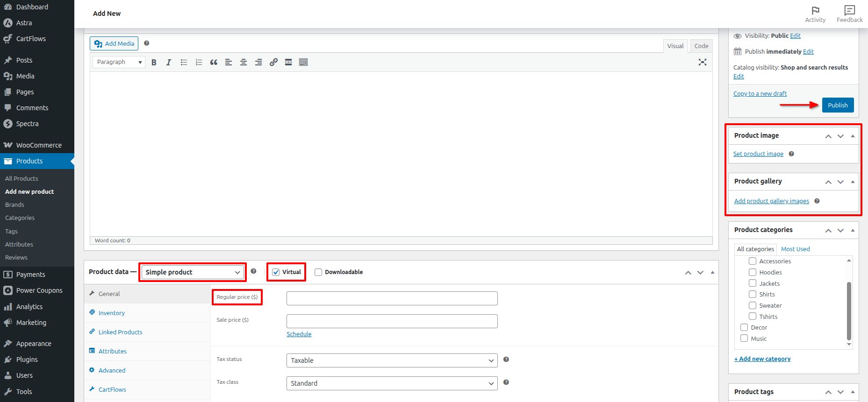Collapse the Product image panel

pyautogui.click(x=853, y=136)
